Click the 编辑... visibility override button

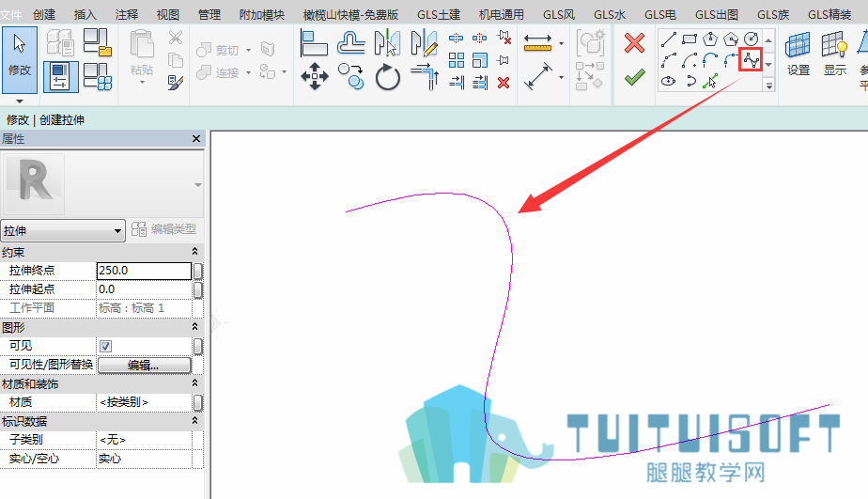point(144,365)
